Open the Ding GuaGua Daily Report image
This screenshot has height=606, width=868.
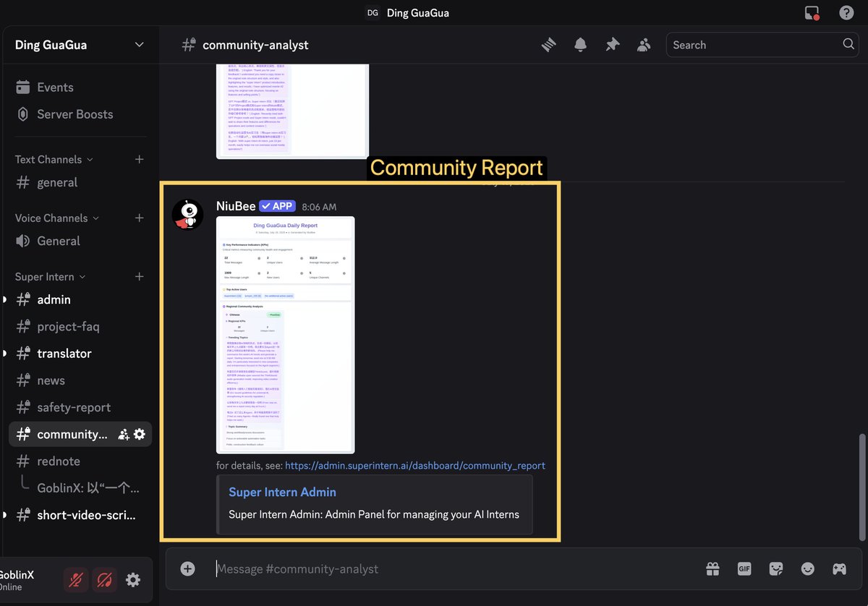click(x=285, y=335)
